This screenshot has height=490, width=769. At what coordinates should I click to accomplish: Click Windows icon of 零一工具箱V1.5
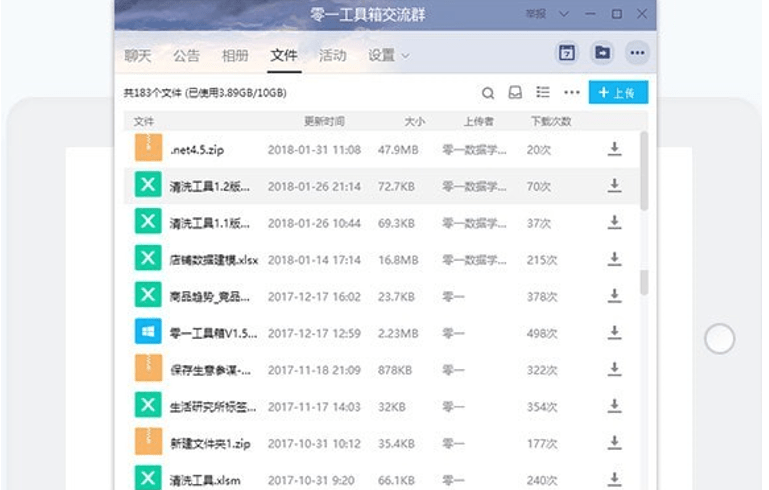click(148, 332)
